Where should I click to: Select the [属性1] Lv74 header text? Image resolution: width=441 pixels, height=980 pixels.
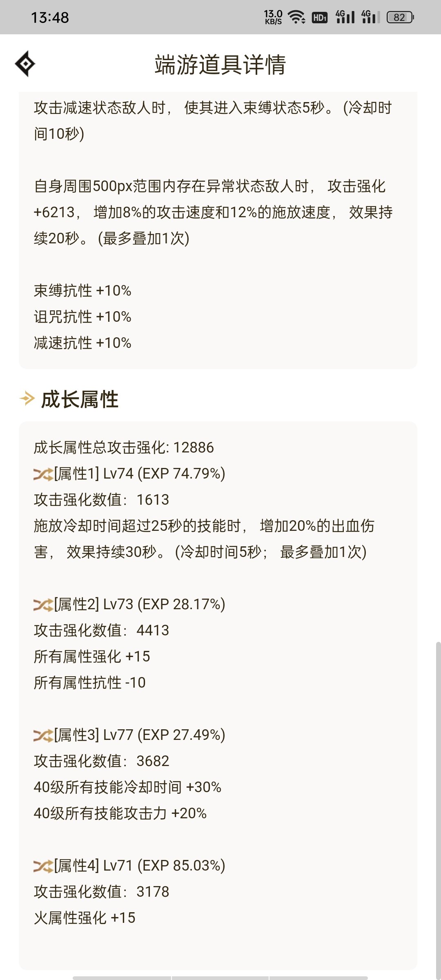[140, 474]
